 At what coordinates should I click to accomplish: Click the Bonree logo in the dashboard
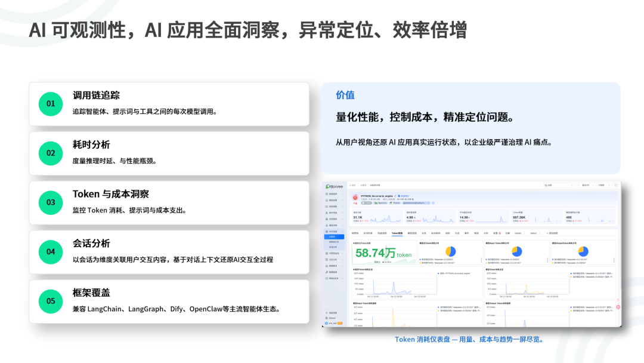pos(334,187)
